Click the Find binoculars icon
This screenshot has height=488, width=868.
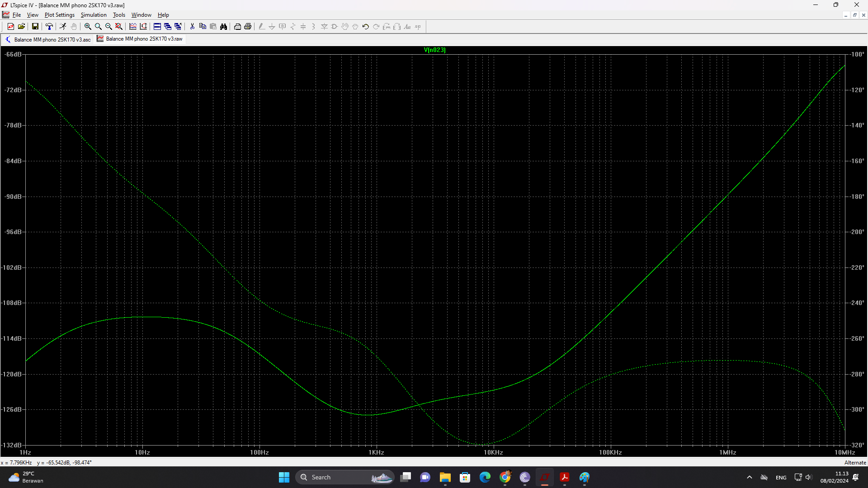pyautogui.click(x=223, y=27)
